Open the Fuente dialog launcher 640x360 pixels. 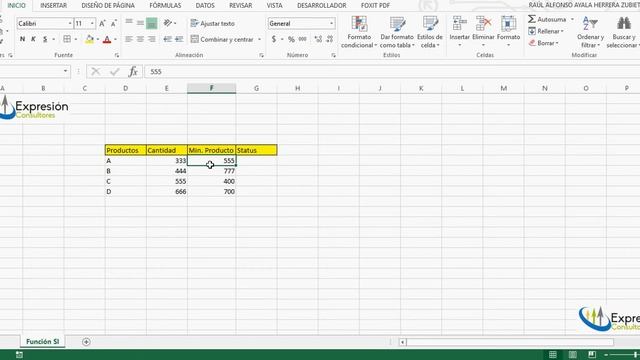[x=117, y=55]
